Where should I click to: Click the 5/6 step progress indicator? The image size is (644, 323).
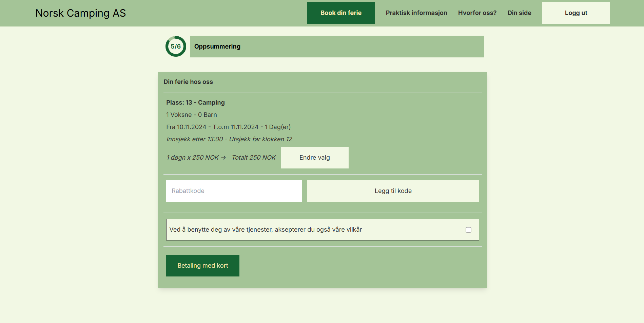(x=176, y=47)
